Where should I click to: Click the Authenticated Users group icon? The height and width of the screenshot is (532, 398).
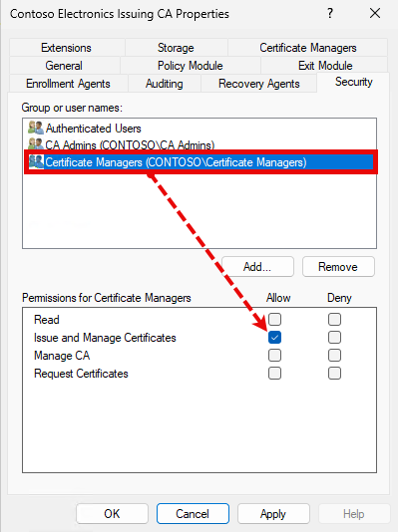pyautogui.click(x=36, y=128)
